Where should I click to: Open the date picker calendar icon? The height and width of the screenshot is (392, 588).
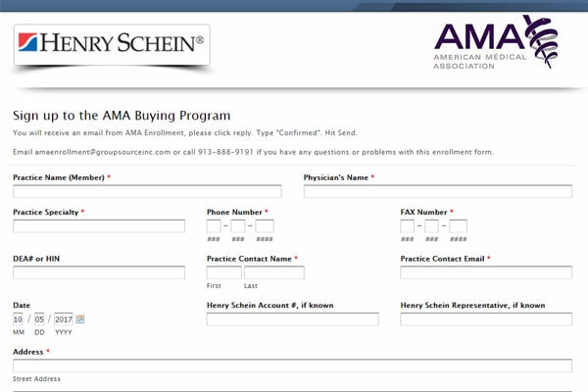click(80, 318)
